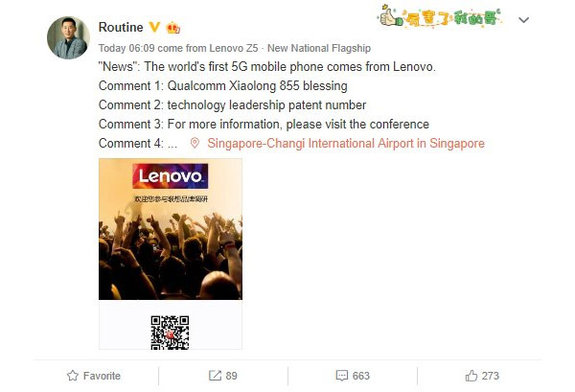Click the thumbs-up sticker banner
575x392 pixels.
440,16
